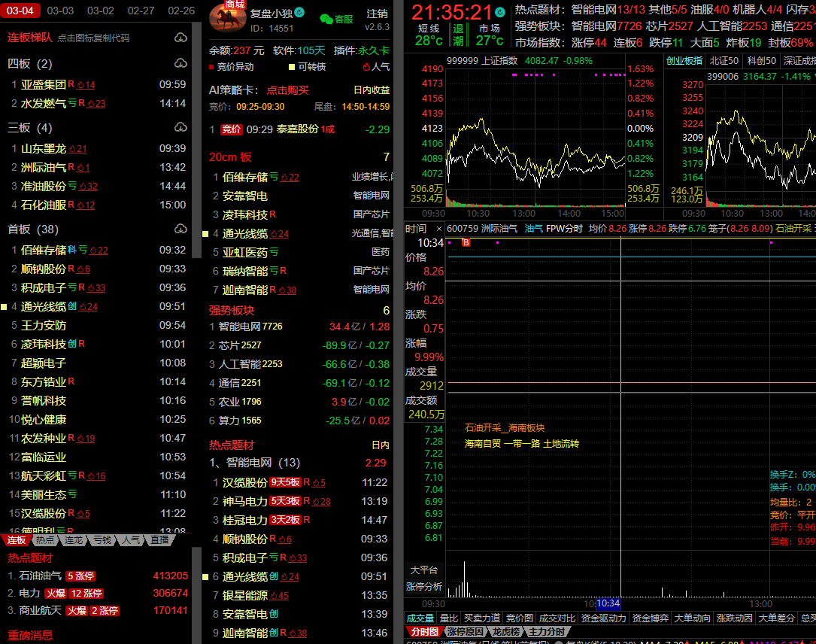The height and width of the screenshot is (644, 816).
Task: Click the cloud copy icon beside 连板梯队
Action: [180, 38]
